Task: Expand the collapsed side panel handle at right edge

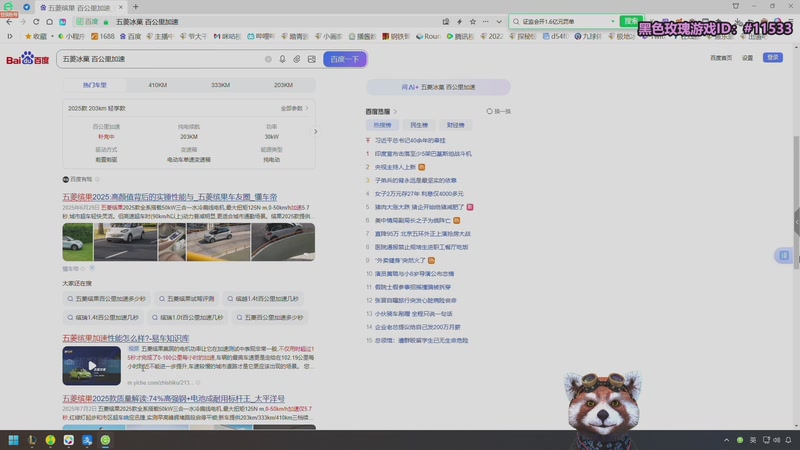Action: [796, 221]
